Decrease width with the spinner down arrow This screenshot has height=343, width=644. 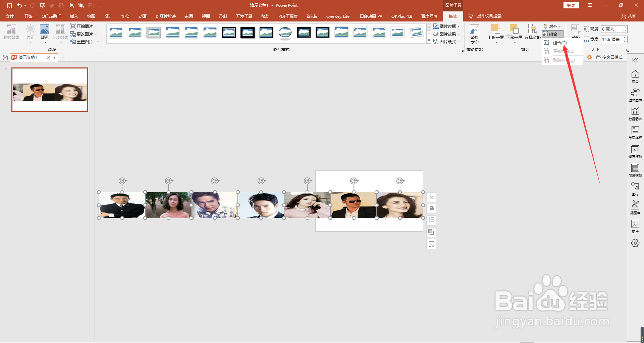[x=625, y=41]
